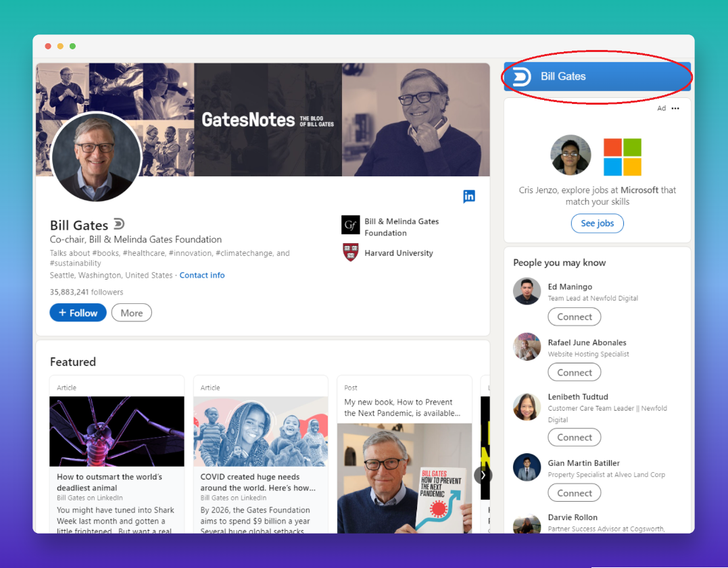Click the Co-chair headline text

tap(136, 240)
